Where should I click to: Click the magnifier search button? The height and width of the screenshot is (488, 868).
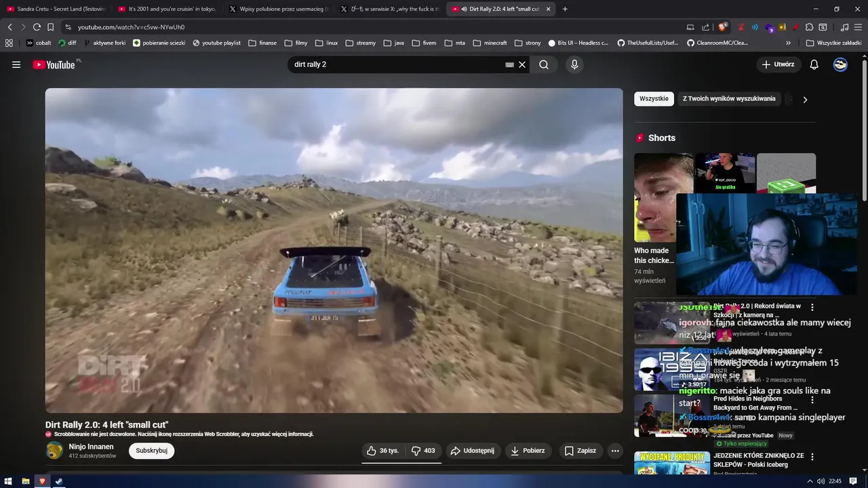(544, 64)
